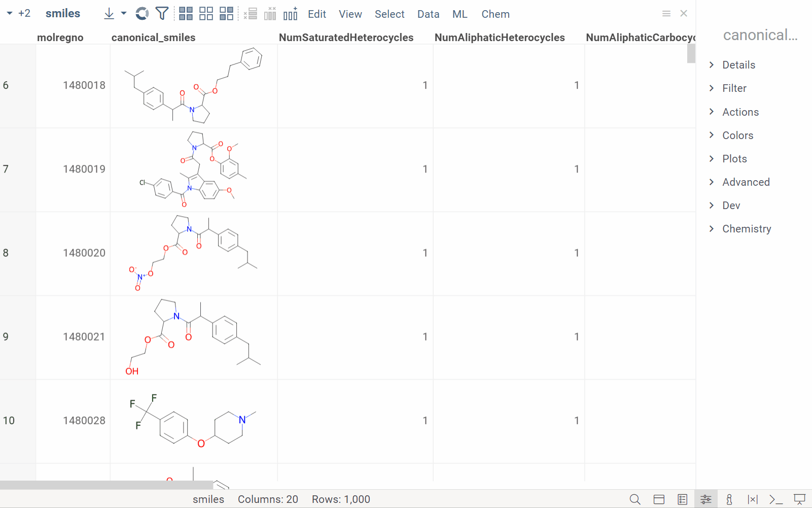The image size is (812, 508).
Task: Toggle presentation mode icon
Action: 799,499
